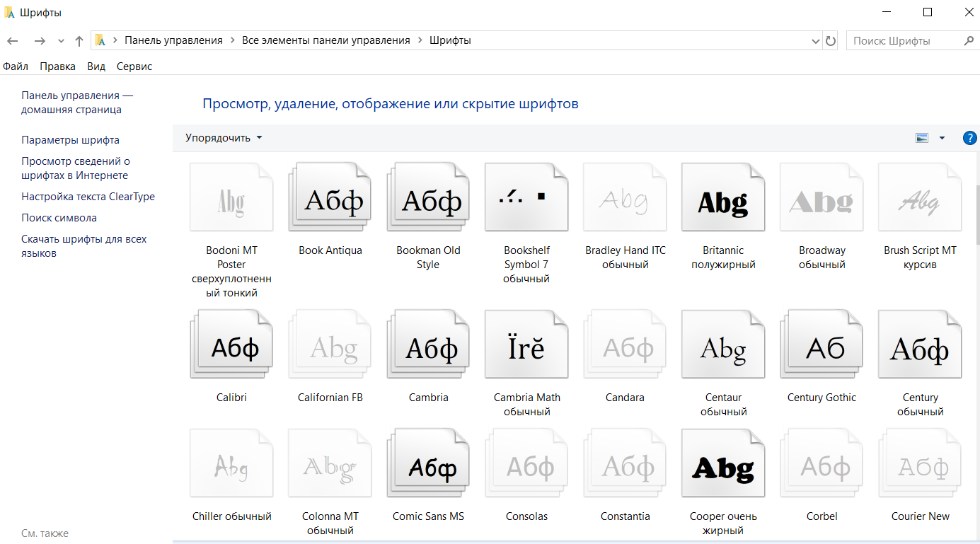Go back with the left arrow

coord(13,41)
